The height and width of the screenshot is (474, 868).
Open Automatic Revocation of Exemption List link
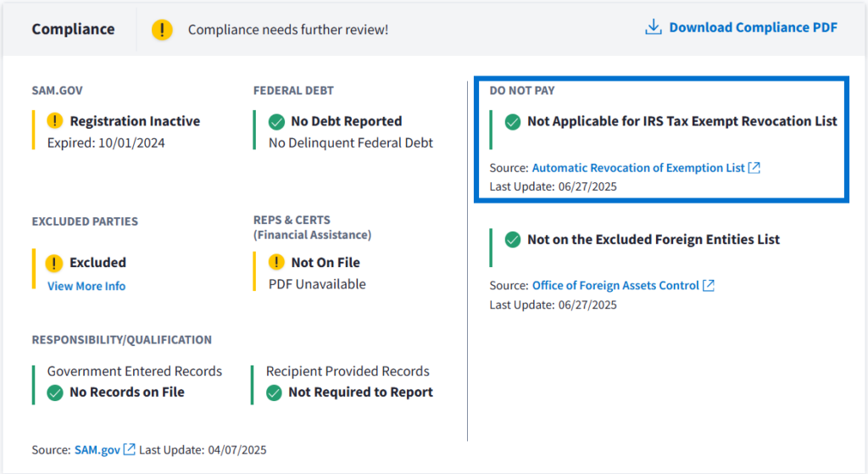[638, 168]
